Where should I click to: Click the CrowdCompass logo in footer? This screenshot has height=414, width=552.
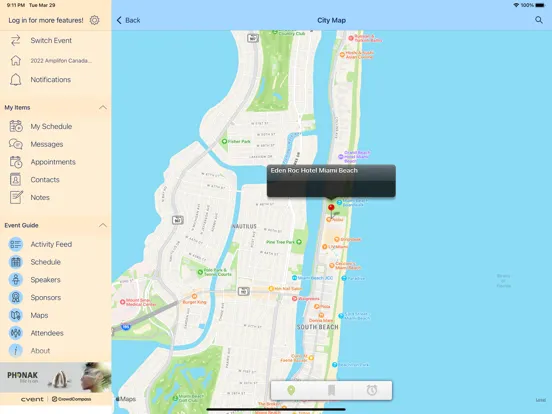point(71,399)
